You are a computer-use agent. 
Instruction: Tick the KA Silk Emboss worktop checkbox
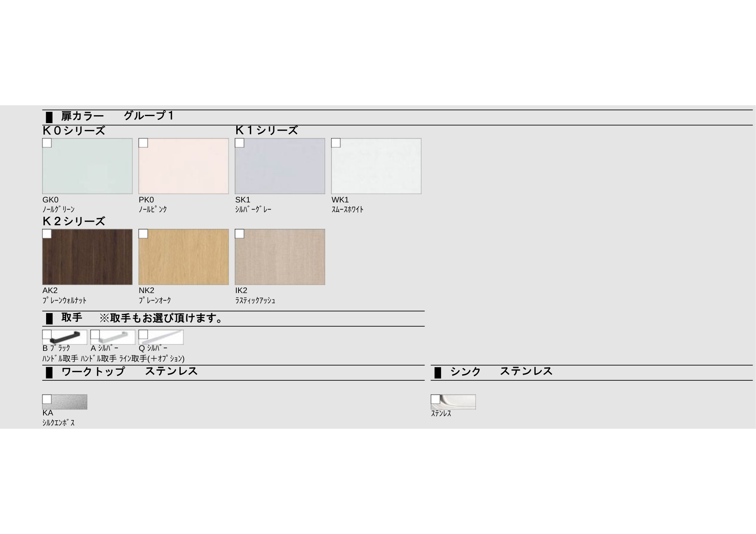[47, 399]
